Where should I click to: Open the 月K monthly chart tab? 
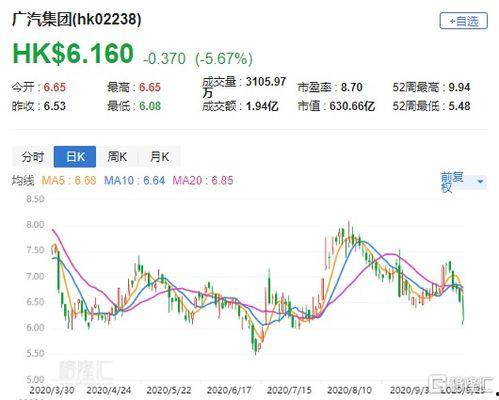159,156
